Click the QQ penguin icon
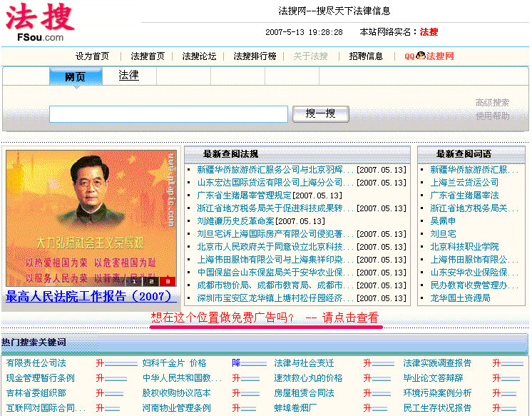This screenshot has width=532, height=416. click(420, 56)
